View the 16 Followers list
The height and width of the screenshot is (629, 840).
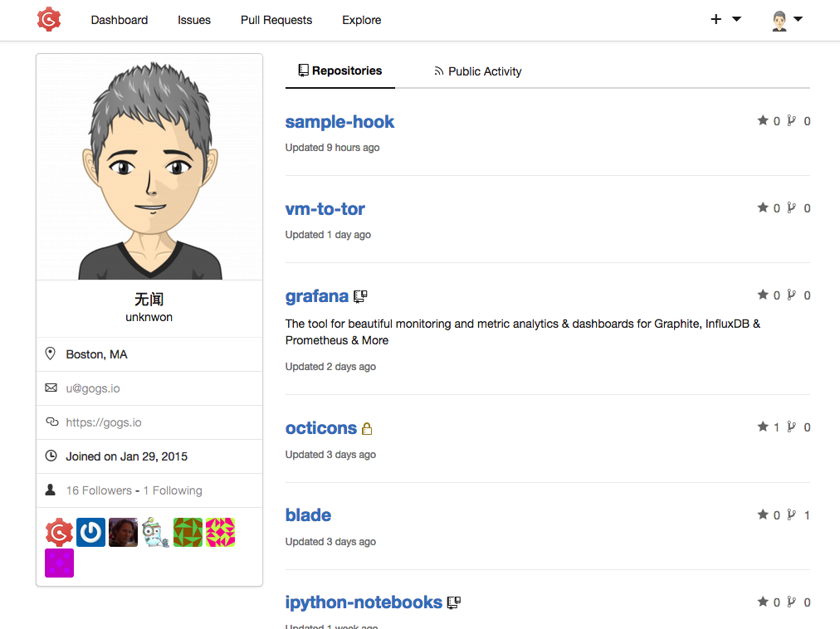(99, 490)
